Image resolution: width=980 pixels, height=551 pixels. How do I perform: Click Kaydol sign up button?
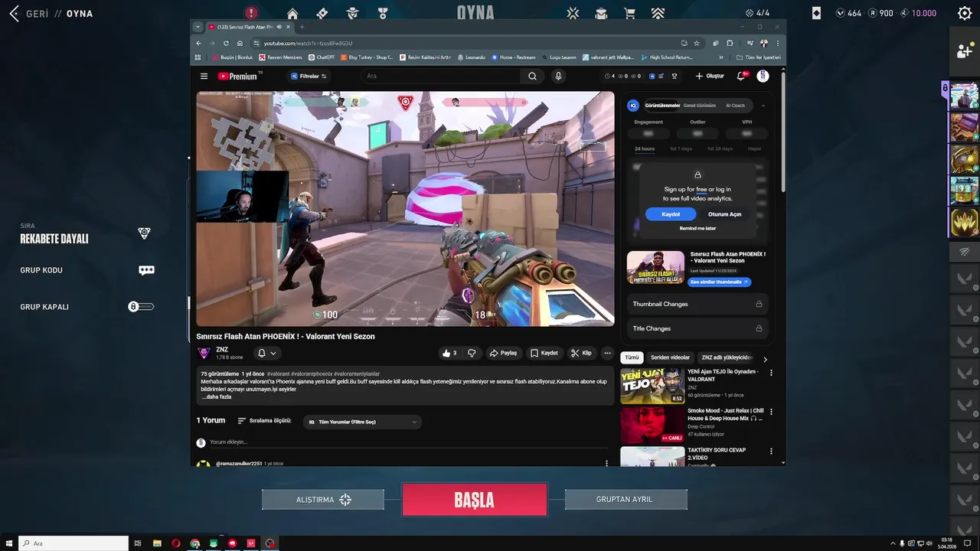coord(671,214)
